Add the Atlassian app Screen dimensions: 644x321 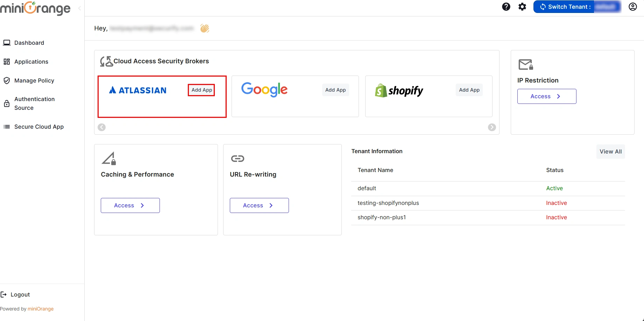click(201, 90)
